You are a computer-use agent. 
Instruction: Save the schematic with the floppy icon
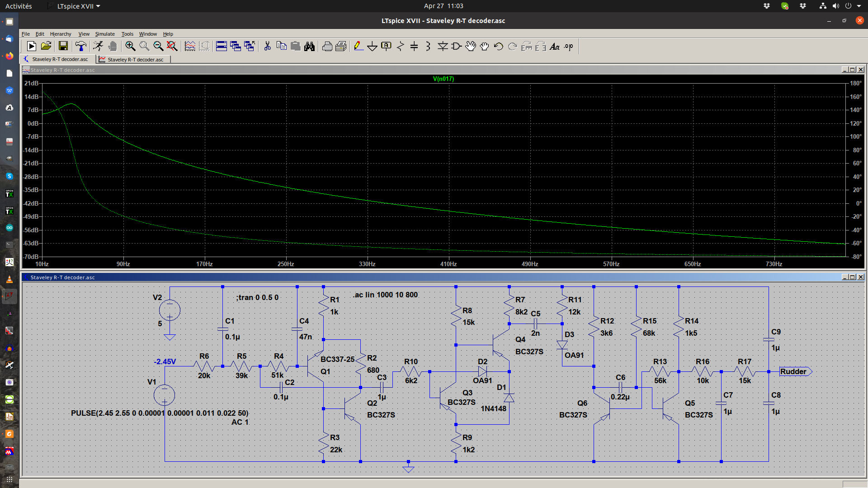click(63, 46)
